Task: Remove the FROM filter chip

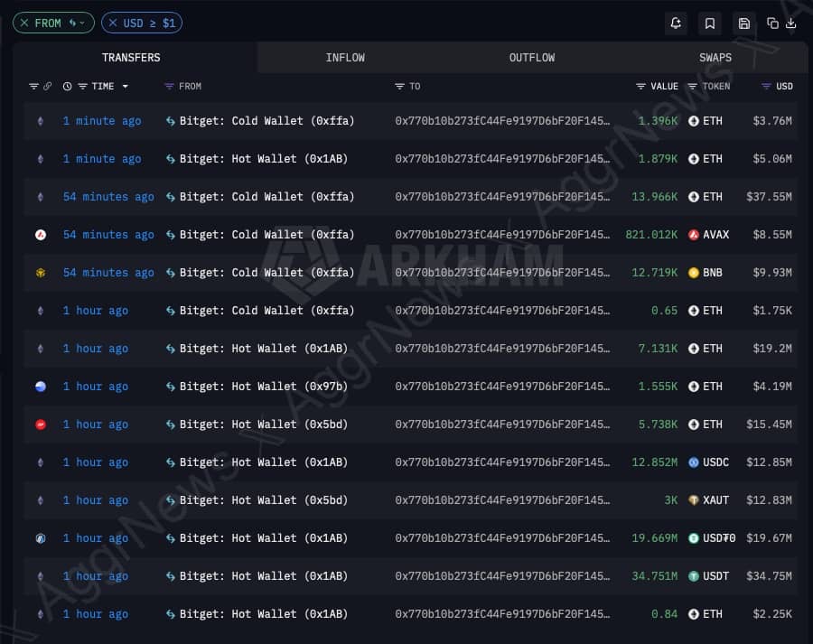Action: [24, 23]
